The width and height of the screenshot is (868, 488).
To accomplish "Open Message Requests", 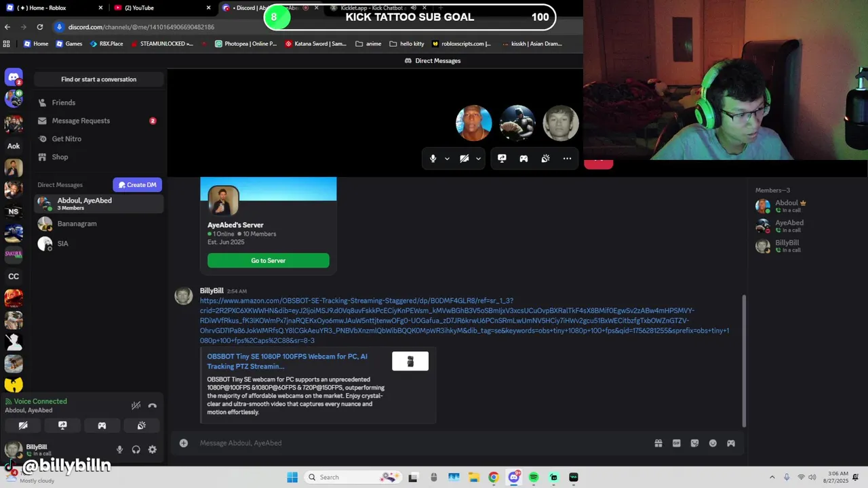I will (99, 121).
